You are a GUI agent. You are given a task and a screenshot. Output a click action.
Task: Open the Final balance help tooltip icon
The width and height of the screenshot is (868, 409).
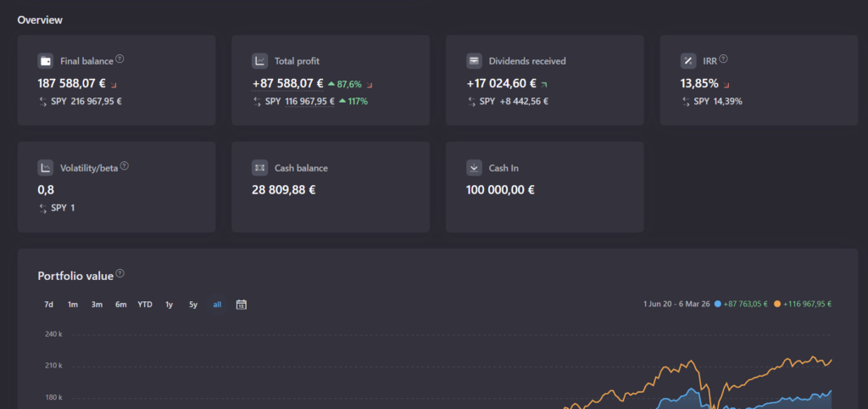point(120,59)
